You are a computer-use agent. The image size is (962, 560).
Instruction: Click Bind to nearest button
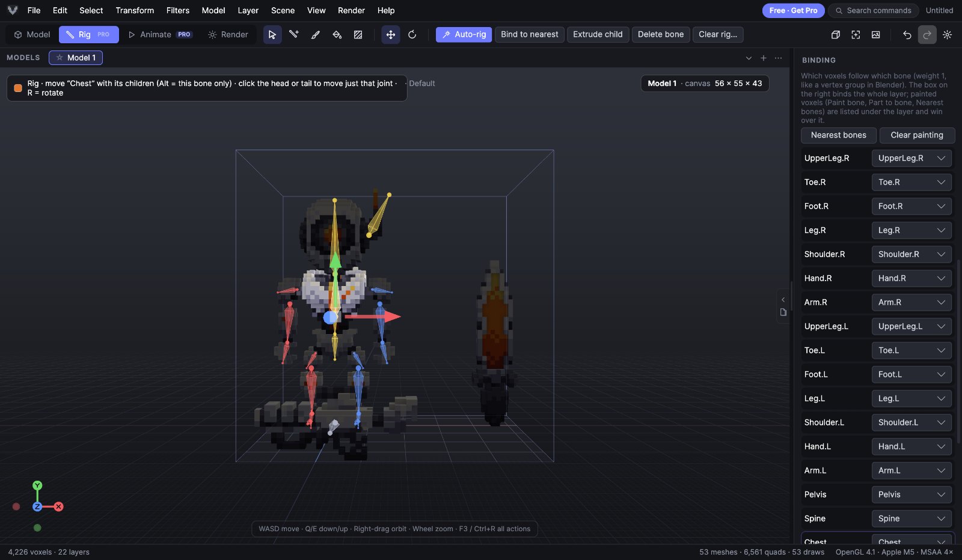(x=530, y=35)
